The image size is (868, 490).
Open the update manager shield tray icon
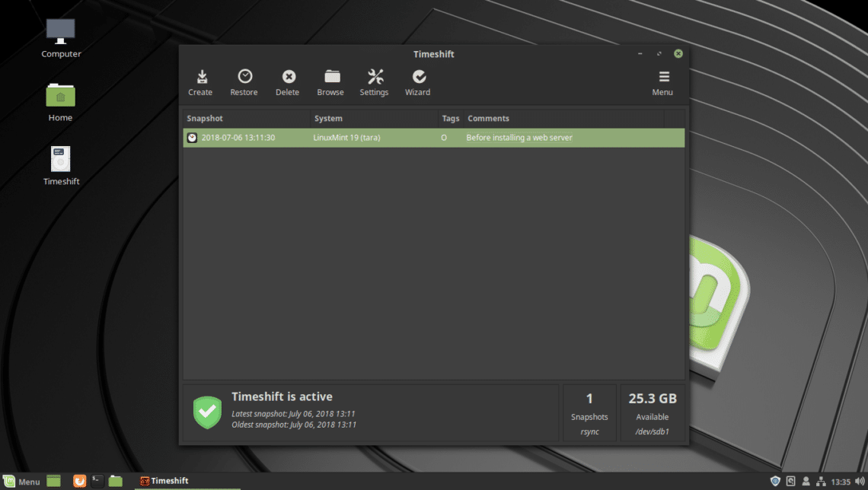776,481
